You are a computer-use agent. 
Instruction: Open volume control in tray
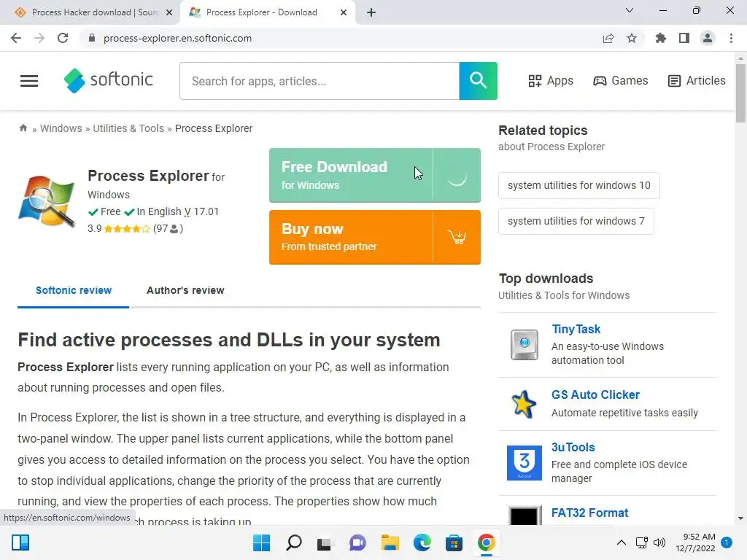659,542
